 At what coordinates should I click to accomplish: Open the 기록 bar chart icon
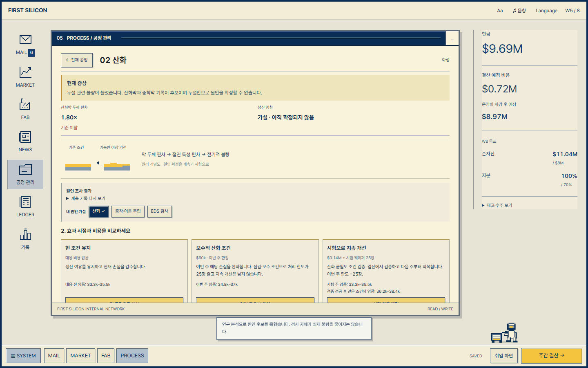25,240
